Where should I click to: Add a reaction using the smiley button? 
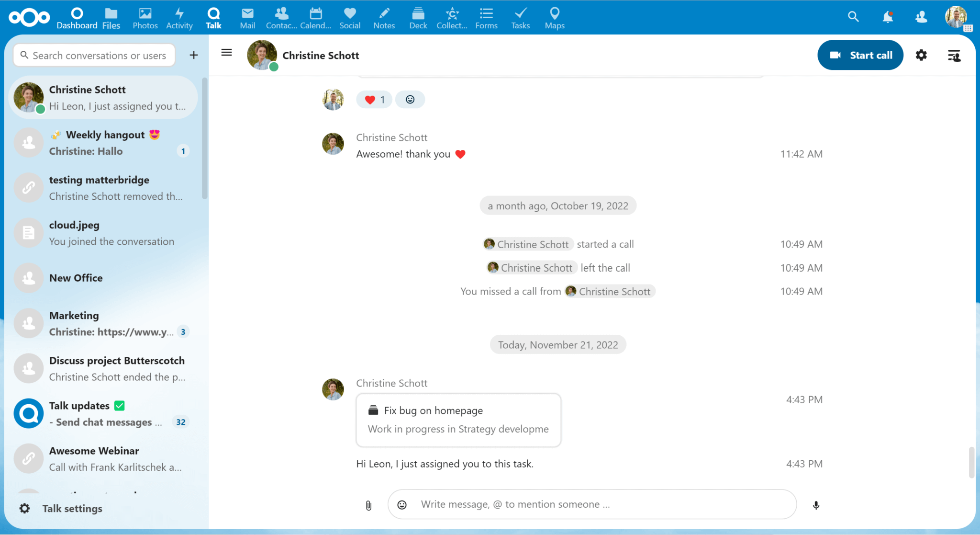point(410,99)
